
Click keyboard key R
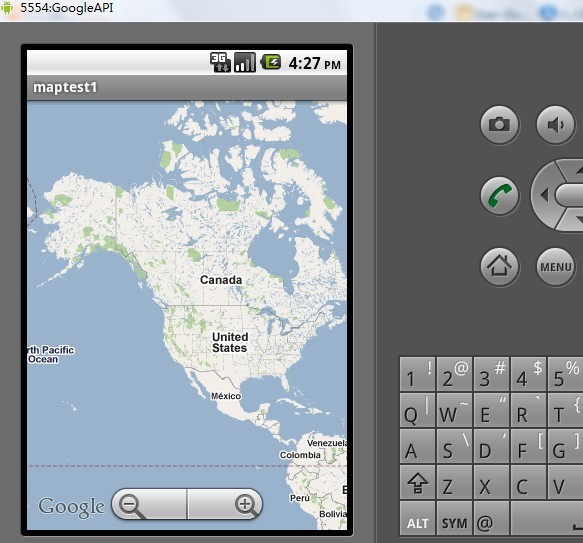point(529,410)
